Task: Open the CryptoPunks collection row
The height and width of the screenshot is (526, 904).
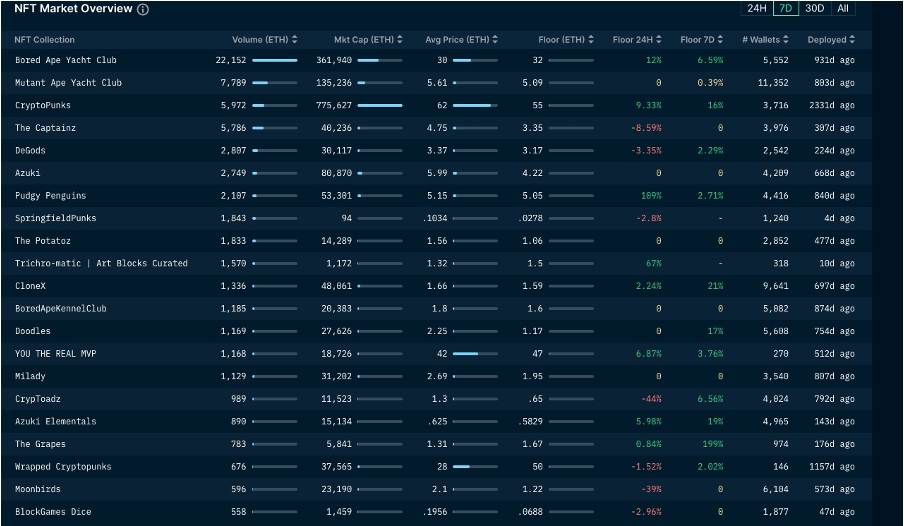Action: (x=43, y=105)
